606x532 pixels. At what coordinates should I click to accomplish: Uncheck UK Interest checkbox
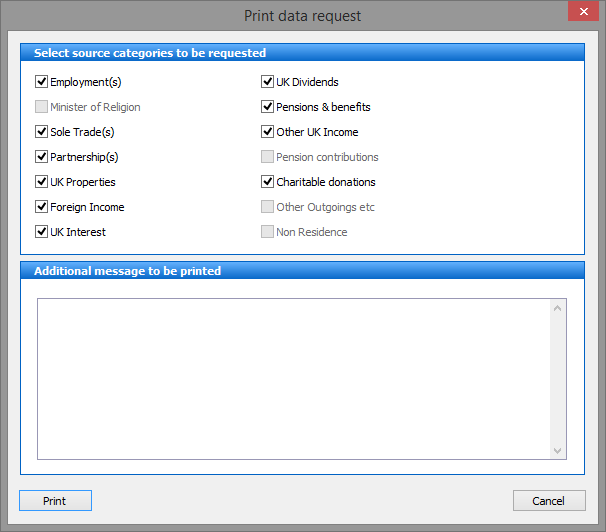pyautogui.click(x=41, y=231)
